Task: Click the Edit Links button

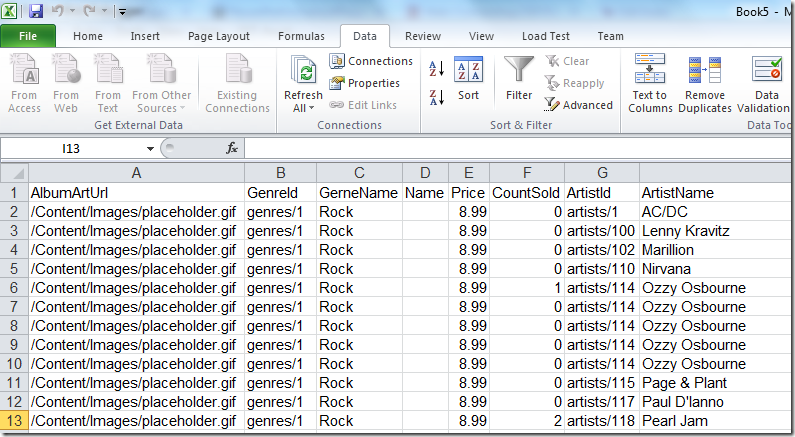Action: pyautogui.click(x=363, y=105)
